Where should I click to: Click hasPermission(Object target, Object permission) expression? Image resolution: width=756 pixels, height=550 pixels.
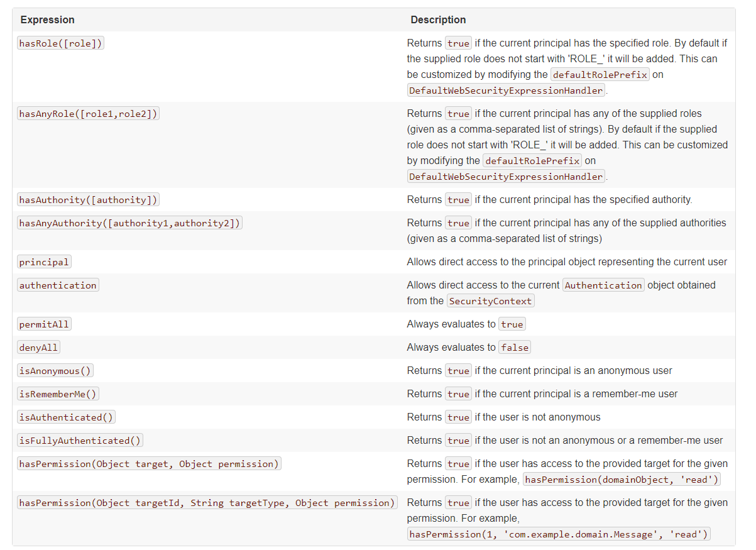[149, 464]
